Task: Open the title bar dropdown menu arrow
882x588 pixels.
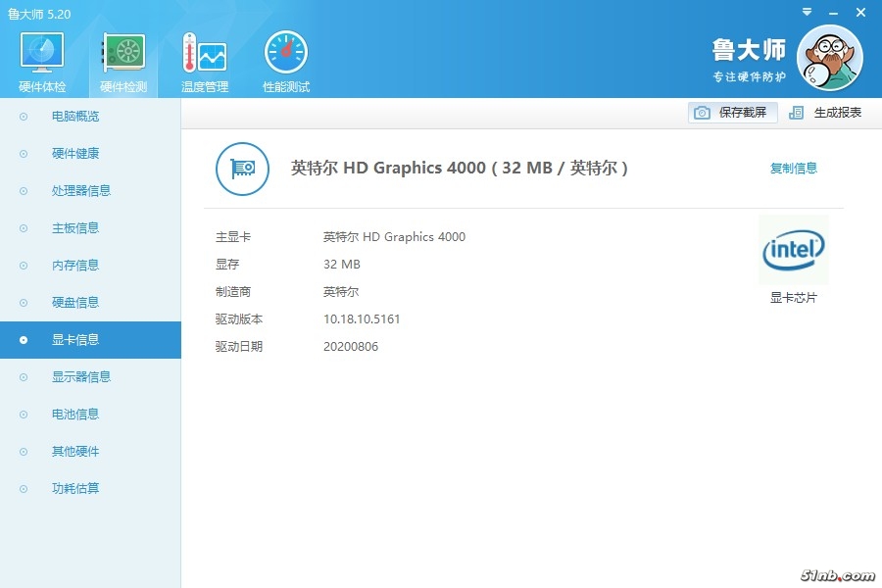Action: click(807, 12)
